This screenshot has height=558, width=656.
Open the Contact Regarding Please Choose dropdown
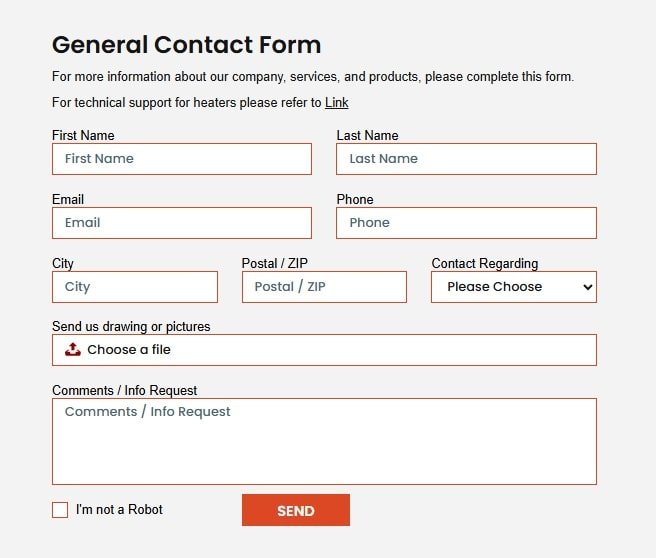point(513,287)
